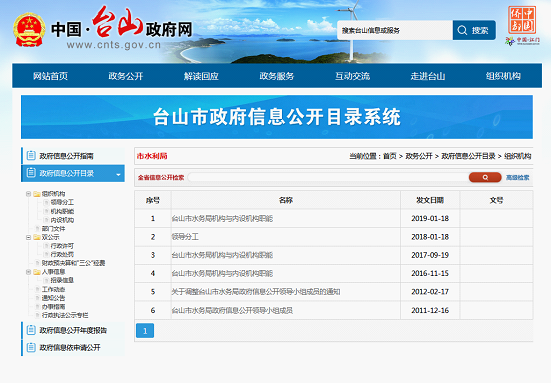The height and width of the screenshot is (383, 551).
Task: Go to 走进台山 in navigation bar
Action: pyautogui.click(x=428, y=76)
